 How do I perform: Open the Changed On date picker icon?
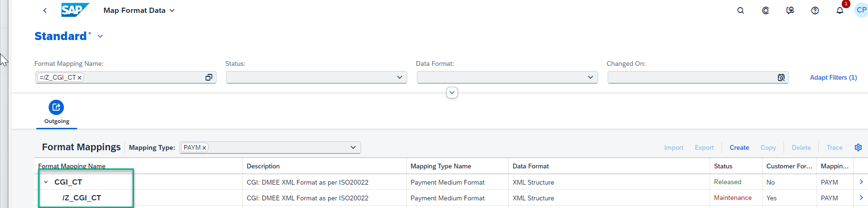click(781, 77)
